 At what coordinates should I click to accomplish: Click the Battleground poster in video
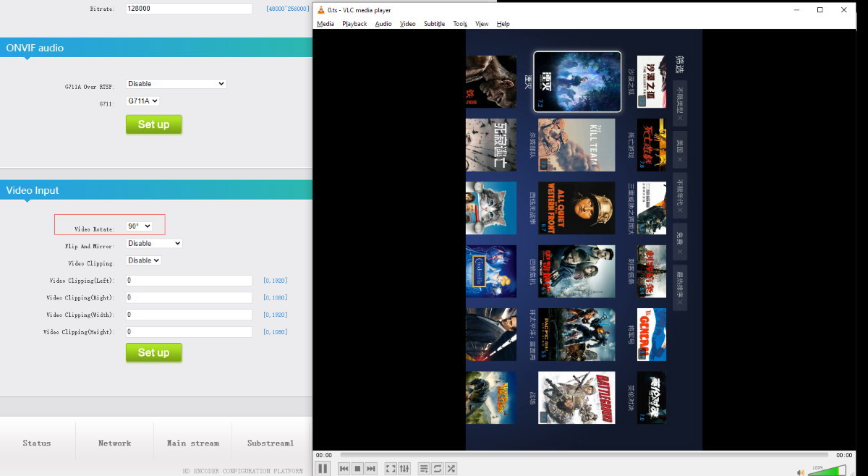coord(576,397)
